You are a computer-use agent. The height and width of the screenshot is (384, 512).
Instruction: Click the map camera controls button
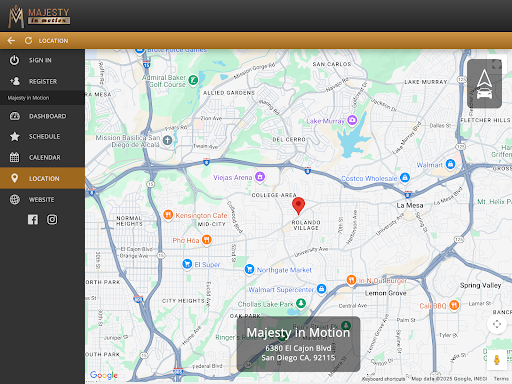click(x=497, y=324)
